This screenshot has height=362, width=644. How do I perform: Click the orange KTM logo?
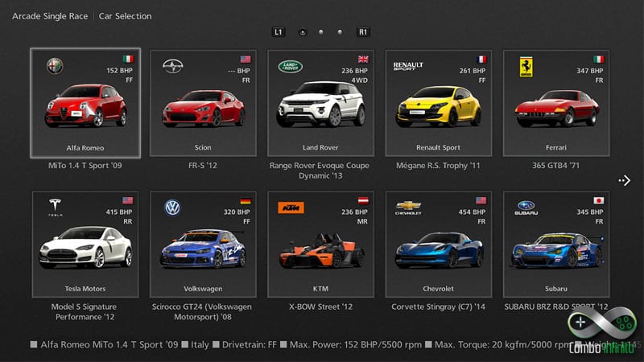click(291, 208)
